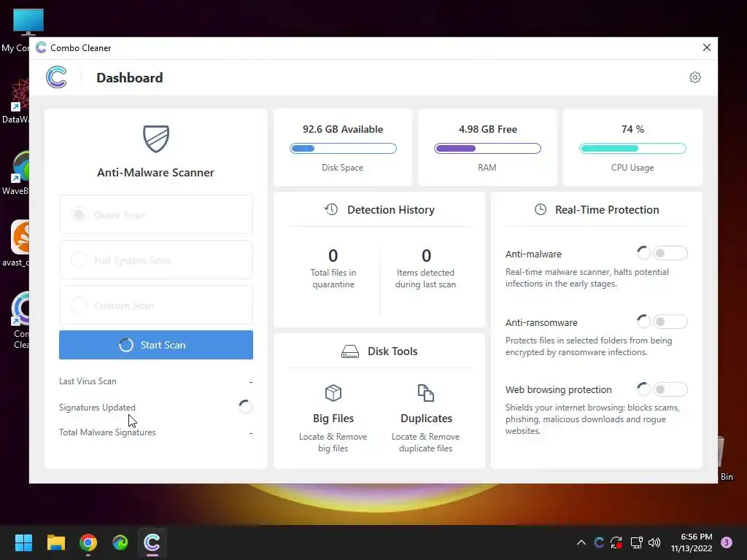Select the Quick Scan radio option
Screen dimensions: 747x560
coord(79,214)
